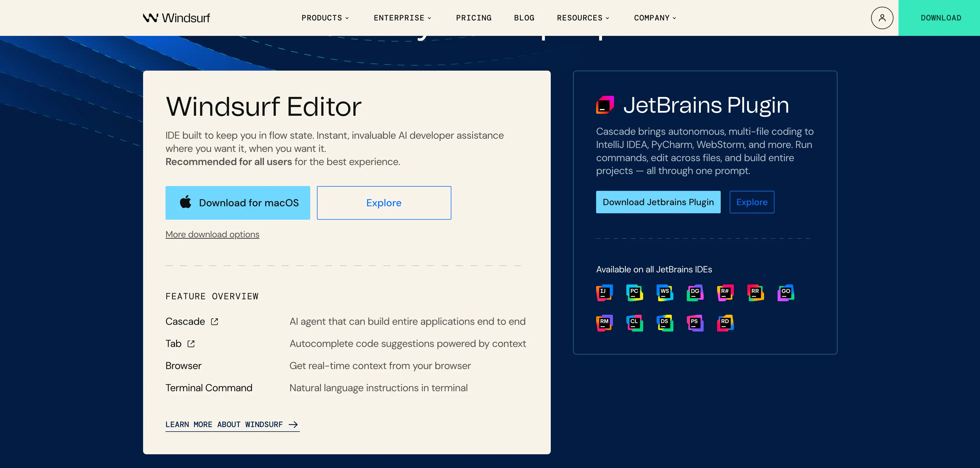980x468 pixels.
Task: Go to the Pricing page
Action: pos(474,18)
